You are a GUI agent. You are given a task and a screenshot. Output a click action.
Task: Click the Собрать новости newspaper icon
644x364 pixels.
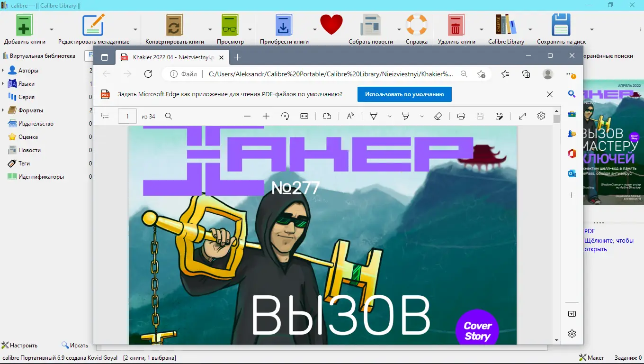tap(371, 25)
